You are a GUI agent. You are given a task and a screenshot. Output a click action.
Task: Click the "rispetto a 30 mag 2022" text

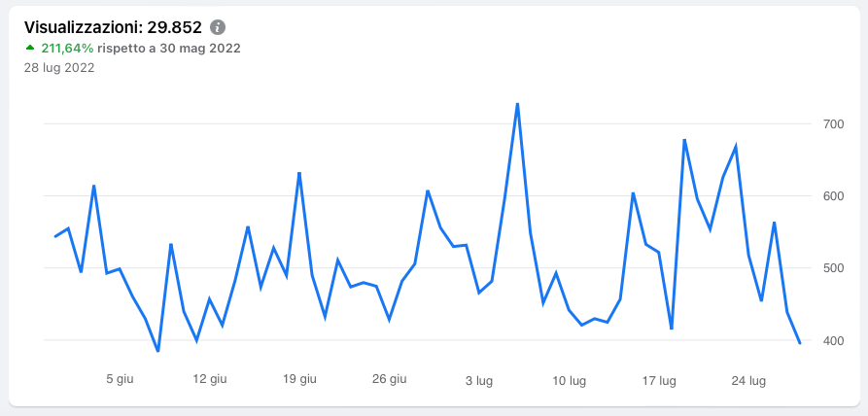[x=169, y=48]
